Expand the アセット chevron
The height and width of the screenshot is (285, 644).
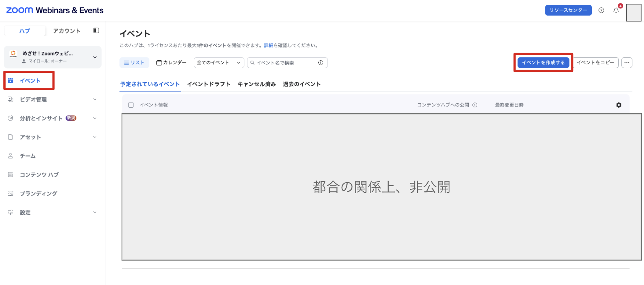(95, 137)
